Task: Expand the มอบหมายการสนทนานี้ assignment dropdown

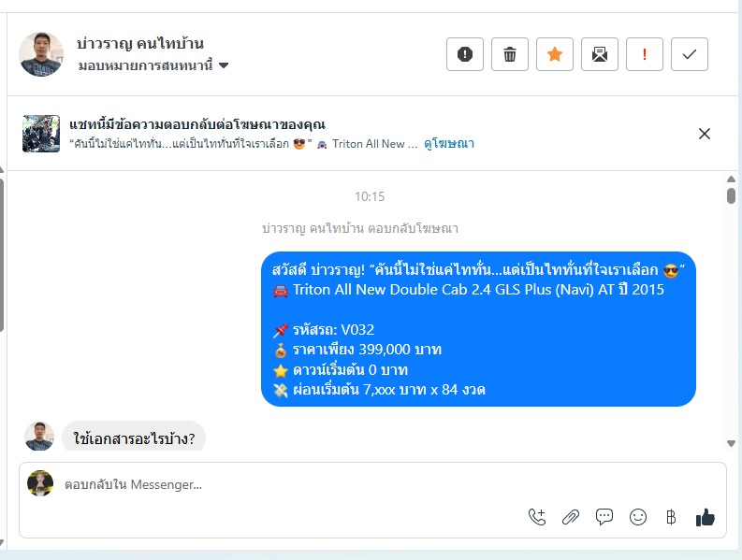Action: point(153,65)
